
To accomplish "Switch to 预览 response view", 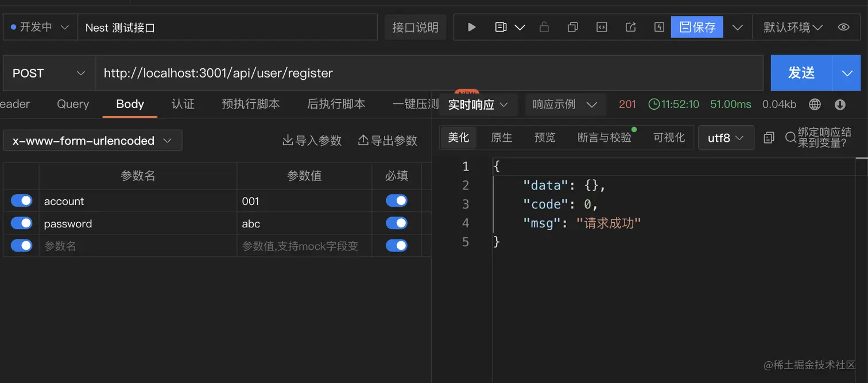I will point(545,137).
